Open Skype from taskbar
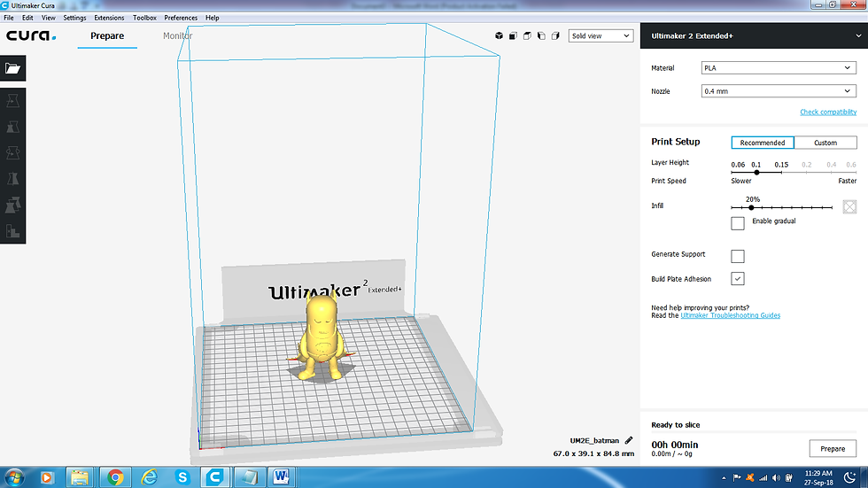 tap(182, 477)
